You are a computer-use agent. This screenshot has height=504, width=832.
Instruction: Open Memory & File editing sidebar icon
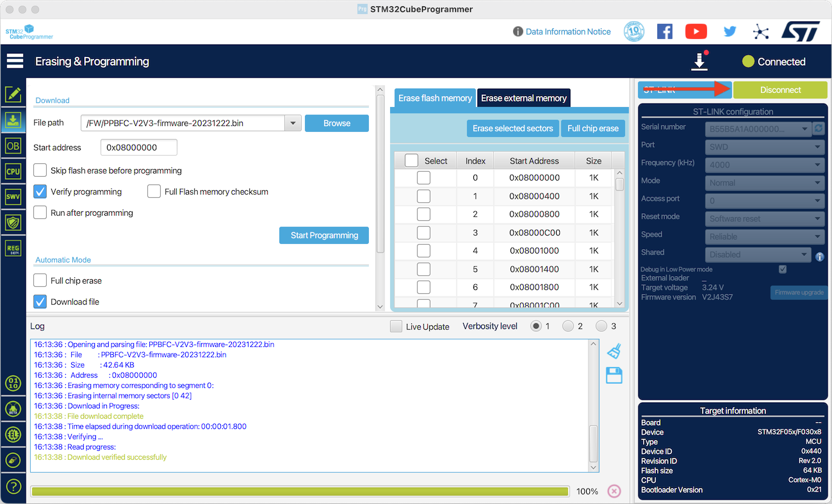tap(13, 95)
